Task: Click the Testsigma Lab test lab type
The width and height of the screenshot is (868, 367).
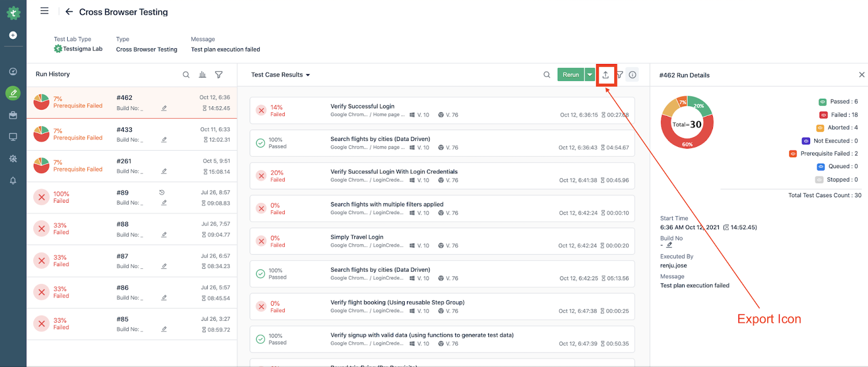Action: pyautogui.click(x=78, y=49)
